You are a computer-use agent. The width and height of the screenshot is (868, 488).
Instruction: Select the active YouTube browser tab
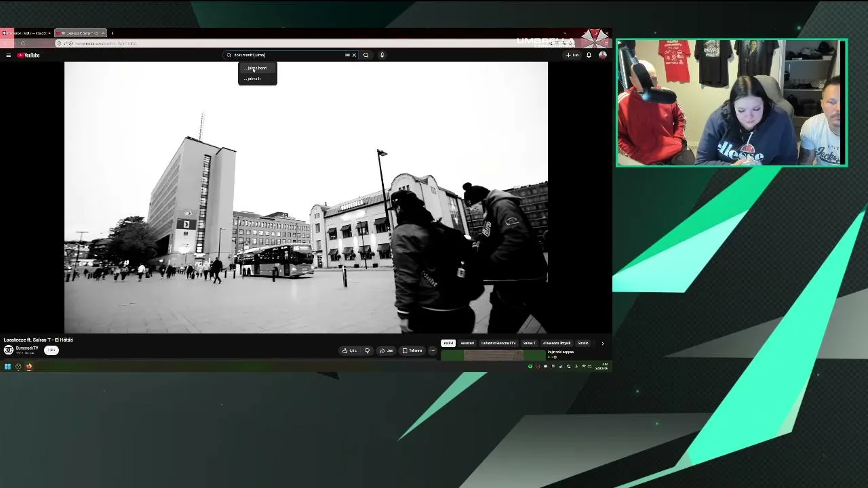click(x=80, y=33)
